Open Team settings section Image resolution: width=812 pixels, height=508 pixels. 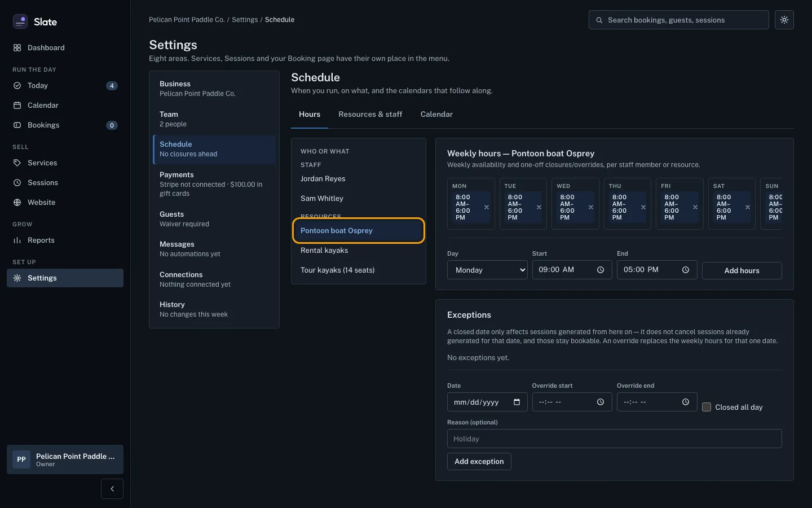(214, 119)
